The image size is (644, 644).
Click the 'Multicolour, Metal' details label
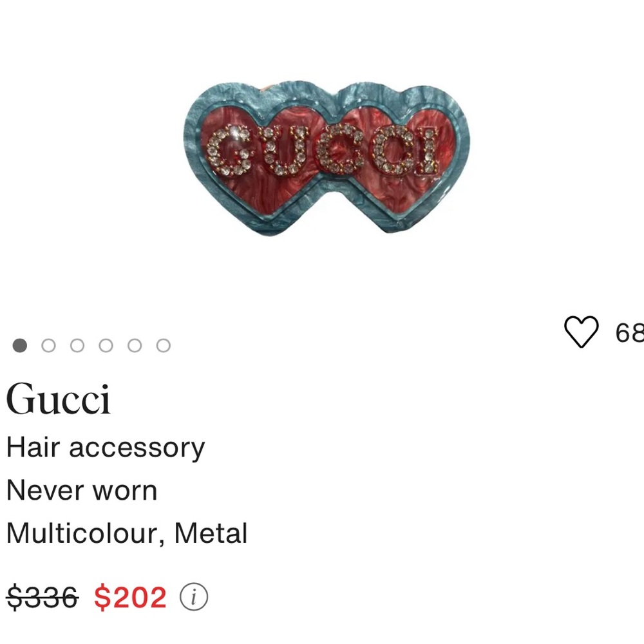coord(126,533)
